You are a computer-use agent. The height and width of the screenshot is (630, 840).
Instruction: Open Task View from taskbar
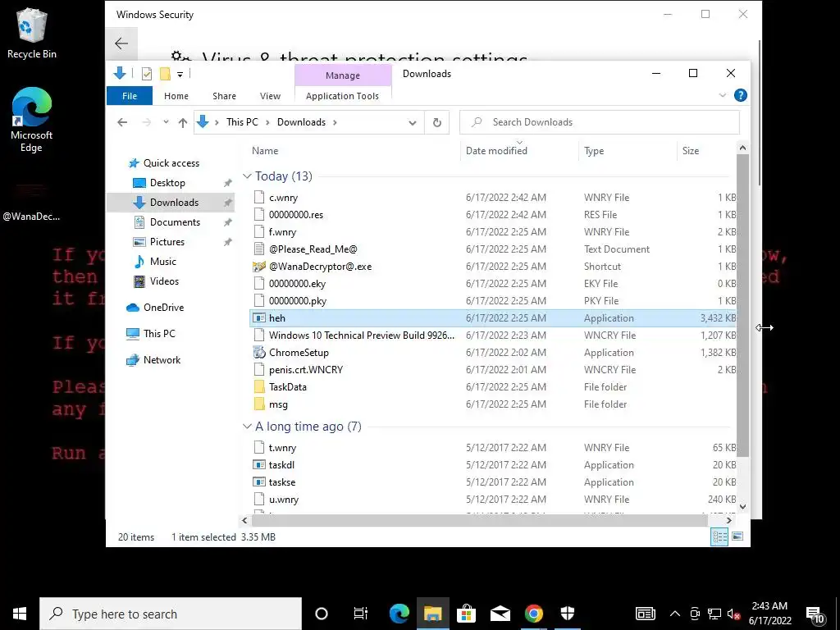tap(361, 614)
